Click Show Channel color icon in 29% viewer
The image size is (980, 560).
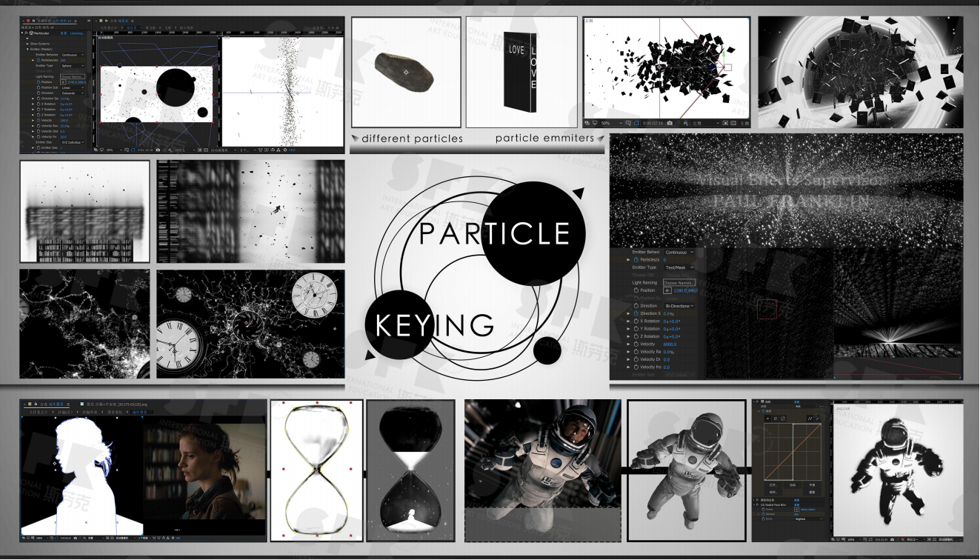pos(169,149)
